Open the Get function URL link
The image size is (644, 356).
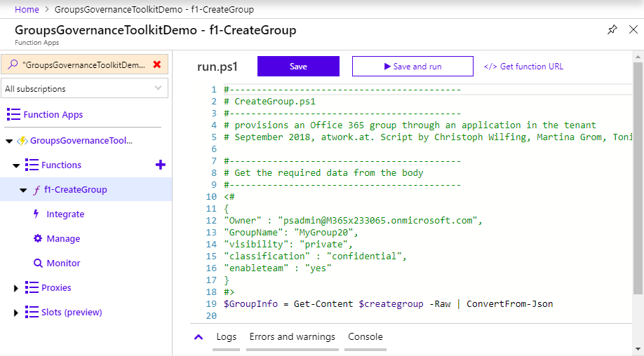pos(523,67)
